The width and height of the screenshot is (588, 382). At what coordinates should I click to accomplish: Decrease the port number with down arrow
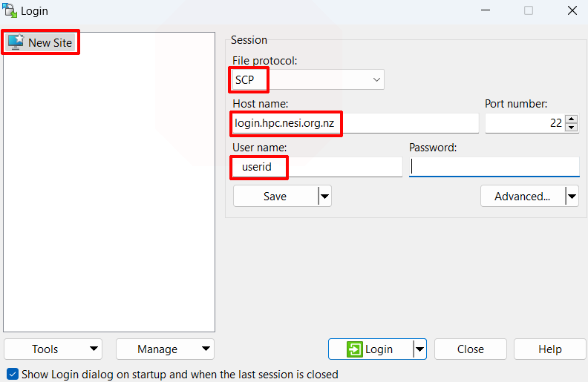click(571, 128)
